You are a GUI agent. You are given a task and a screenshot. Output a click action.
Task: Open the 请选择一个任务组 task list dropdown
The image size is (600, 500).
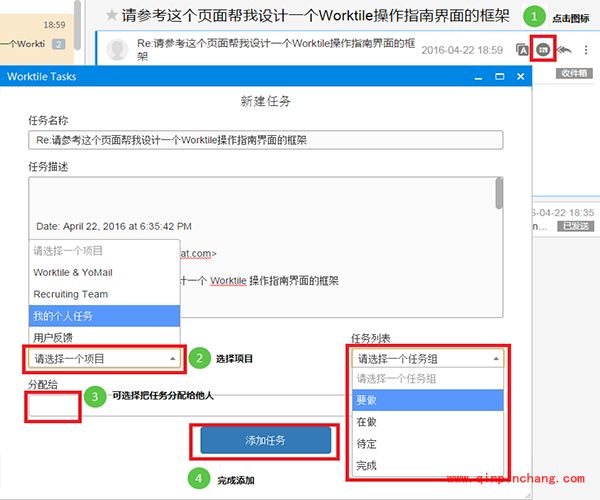(428, 359)
